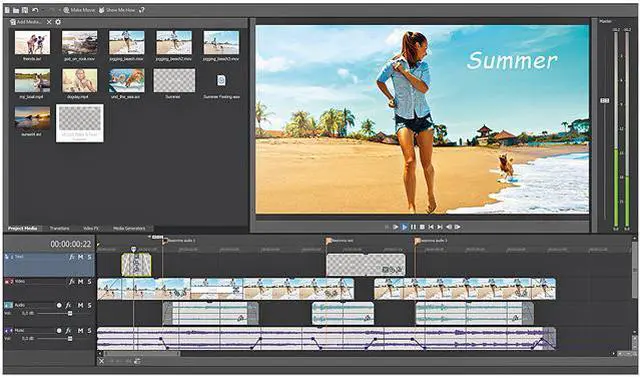The width and height of the screenshot is (640, 378).
Task: Arm the Audio track for recording
Action: pyautogui.click(x=59, y=305)
